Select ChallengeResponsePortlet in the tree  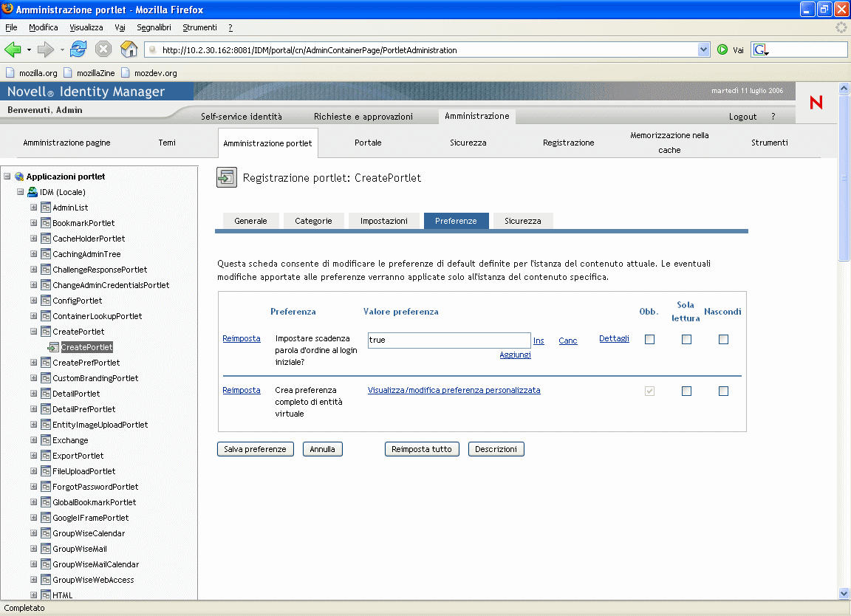[100, 270]
